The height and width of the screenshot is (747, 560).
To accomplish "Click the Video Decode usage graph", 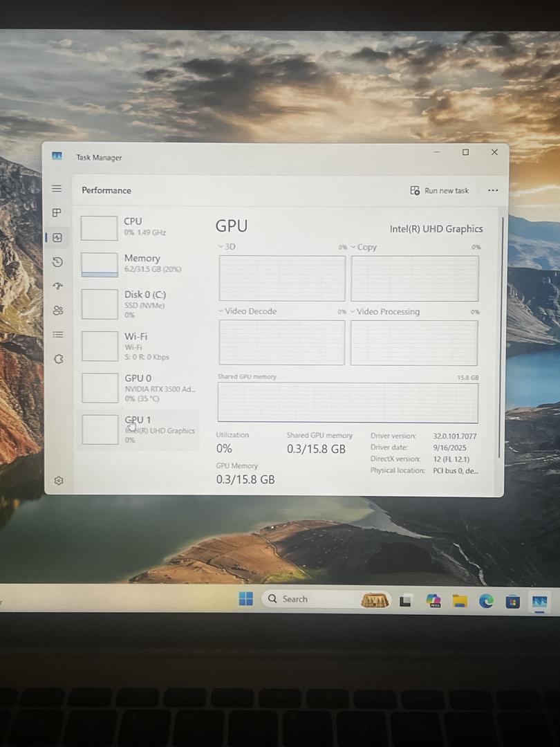I will pyautogui.click(x=281, y=342).
